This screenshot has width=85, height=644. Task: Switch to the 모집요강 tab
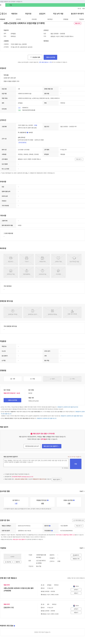(x=2, y=19)
